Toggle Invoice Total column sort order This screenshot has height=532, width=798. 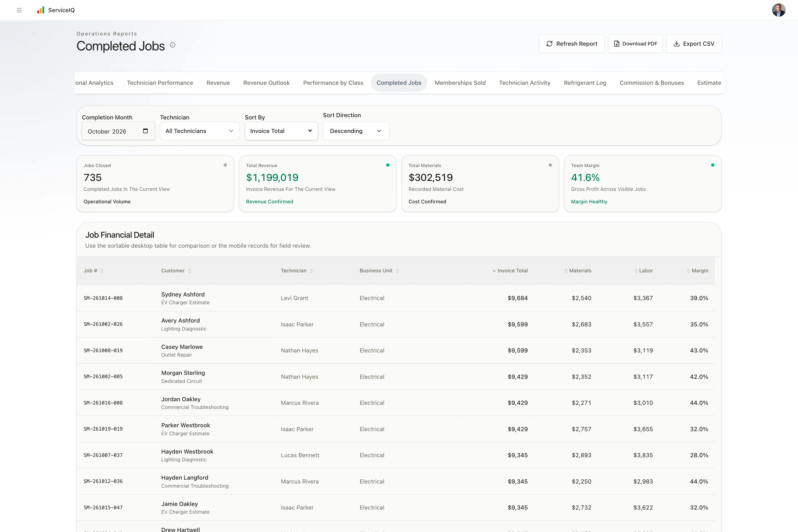coord(510,271)
